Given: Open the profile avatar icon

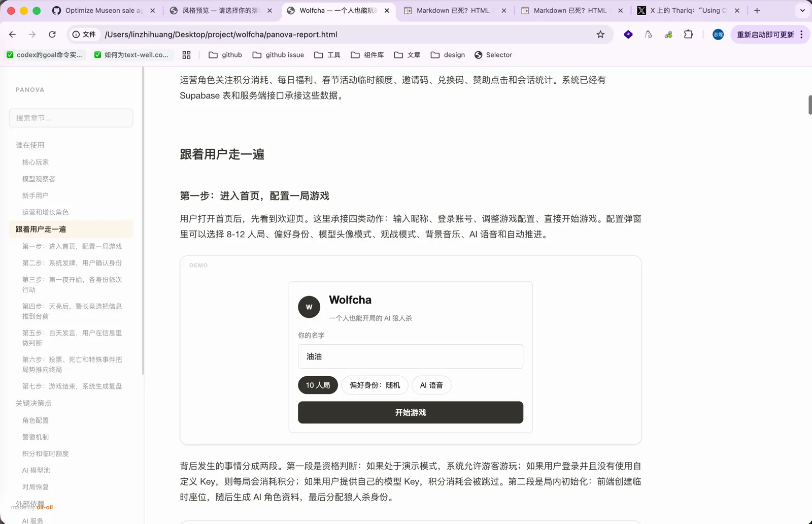Looking at the screenshot, I should [718, 35].
